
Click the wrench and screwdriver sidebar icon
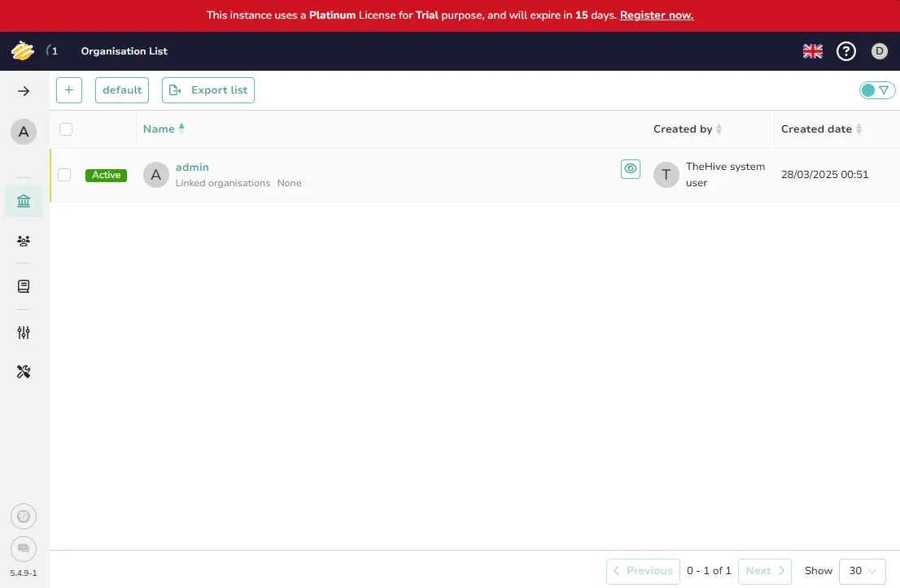[x=24, y=372]
